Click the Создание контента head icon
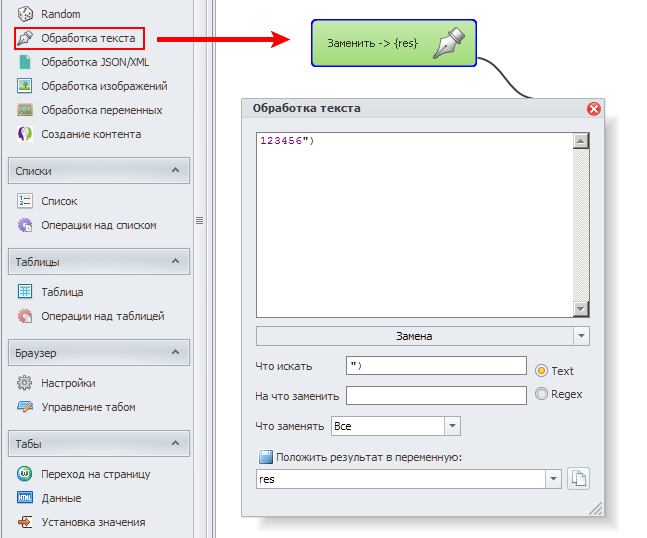647x538 pixels. pos(25,134)
